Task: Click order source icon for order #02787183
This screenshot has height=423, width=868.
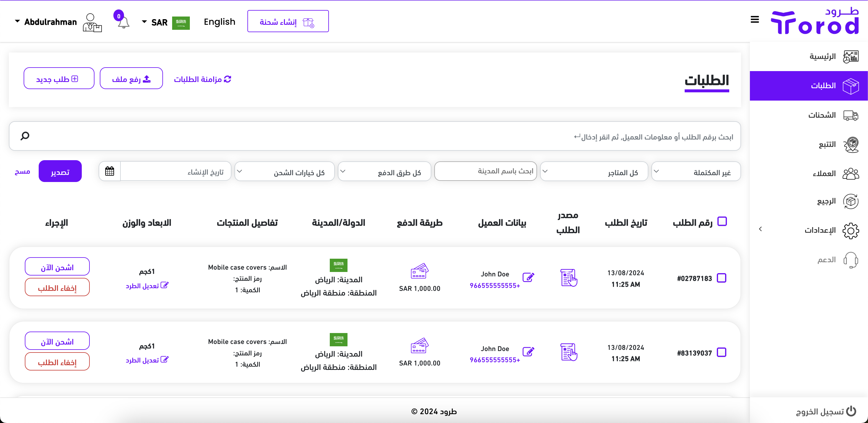Action: (568, 278)
